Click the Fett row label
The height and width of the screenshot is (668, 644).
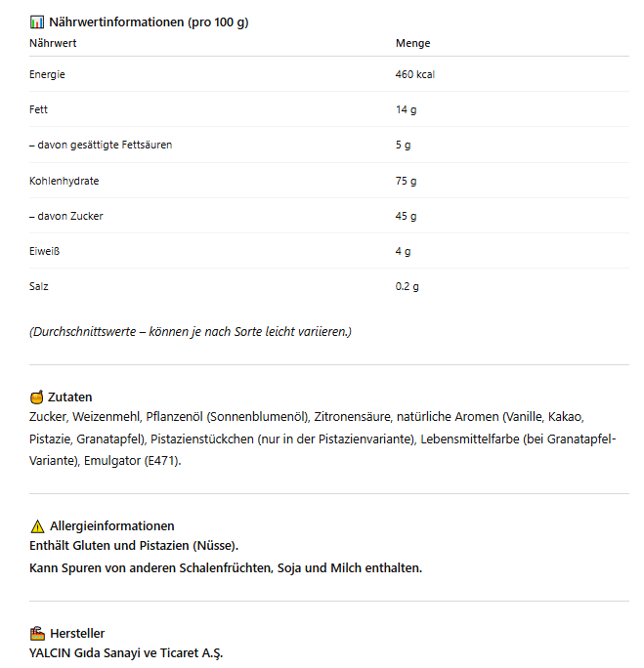[39, 109]
